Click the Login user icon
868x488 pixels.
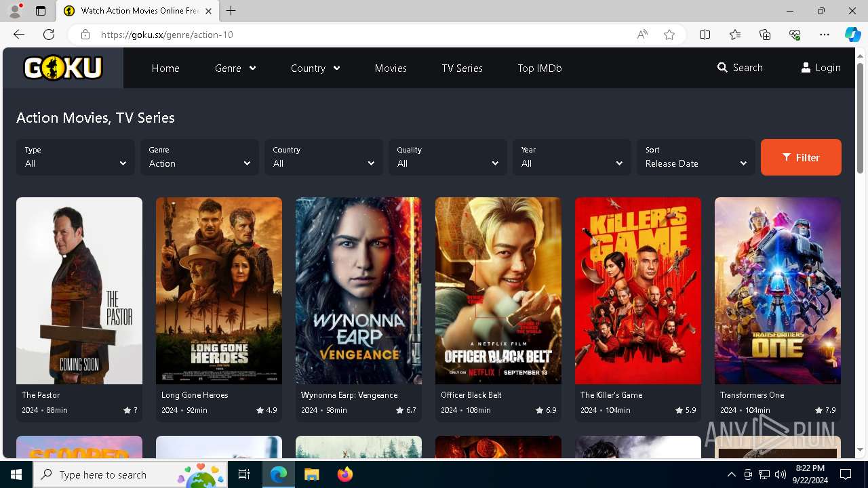[806, 68]
